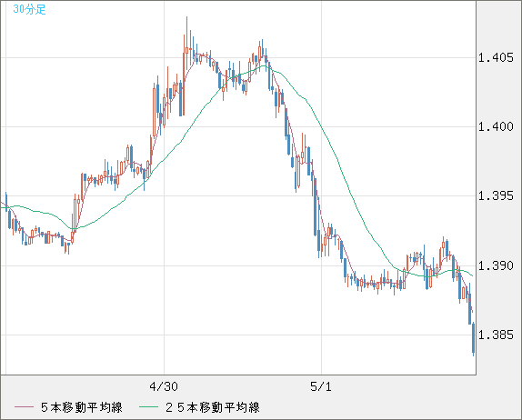This screenshot has height=420, width=522.
Task: Click the last blue candlestick near 1.385
Action: (x=474, y=338)
